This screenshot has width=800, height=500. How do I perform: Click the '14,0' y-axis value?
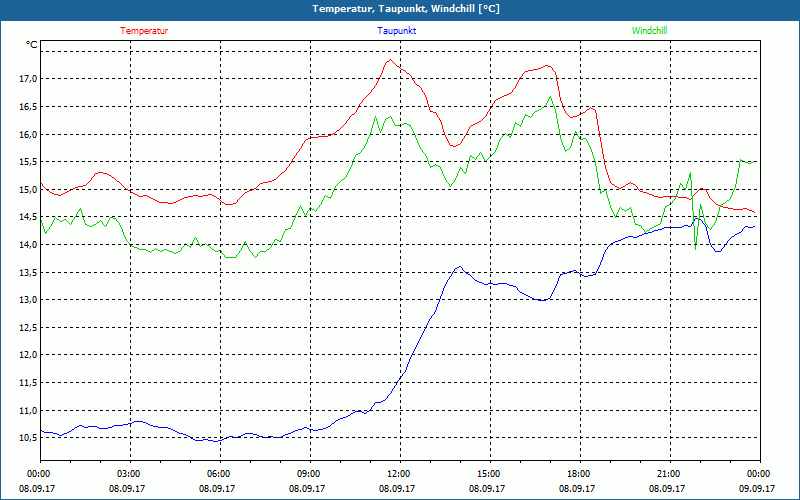click(x=28, y=244)
